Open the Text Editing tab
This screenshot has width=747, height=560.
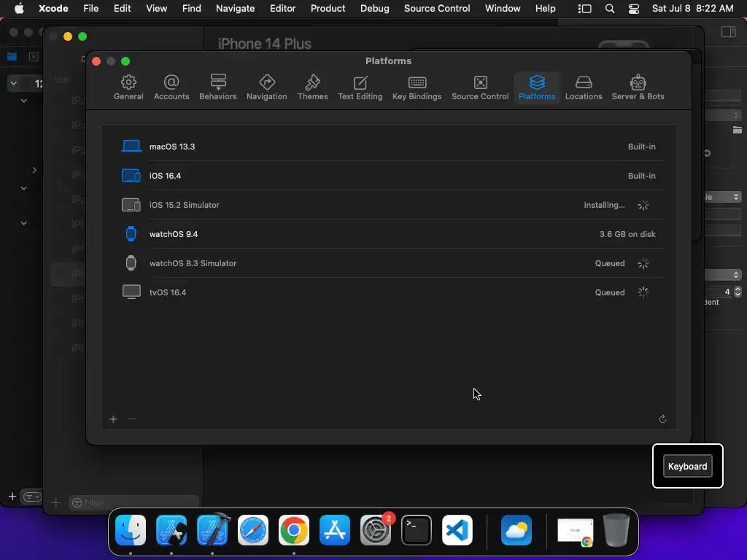point(360,87)
